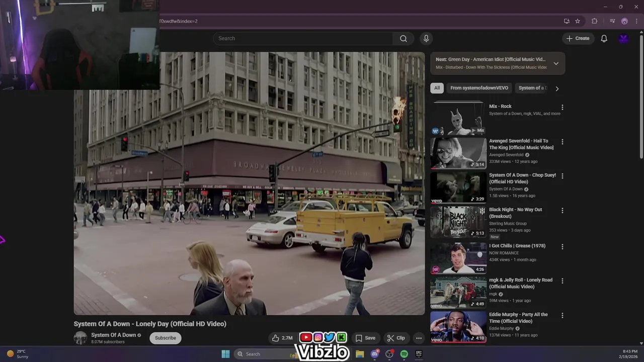This screenshot has height=362, width=644.
Task: Open more options for Hail To The King
Action: 562,142
